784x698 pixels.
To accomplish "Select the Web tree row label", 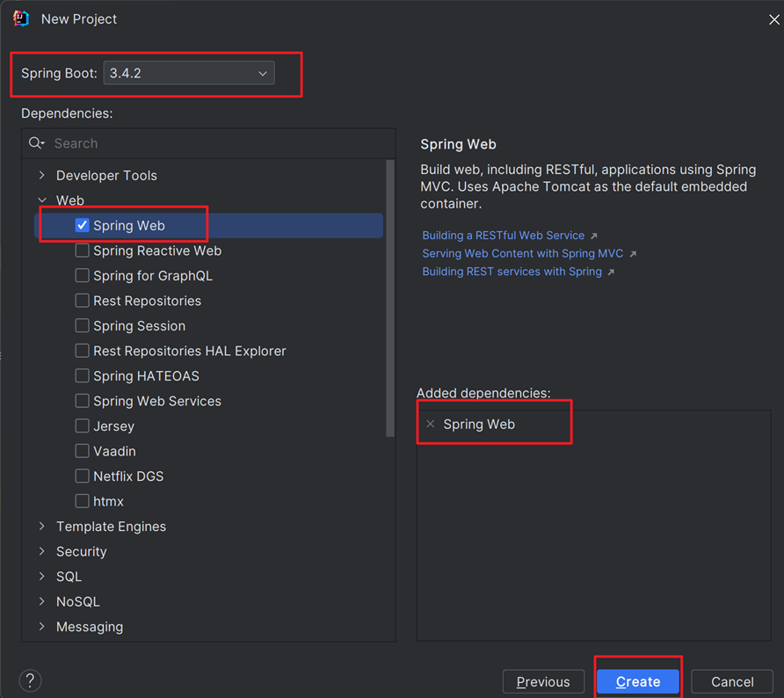I will pyautogui.click(x=70, y=200).
